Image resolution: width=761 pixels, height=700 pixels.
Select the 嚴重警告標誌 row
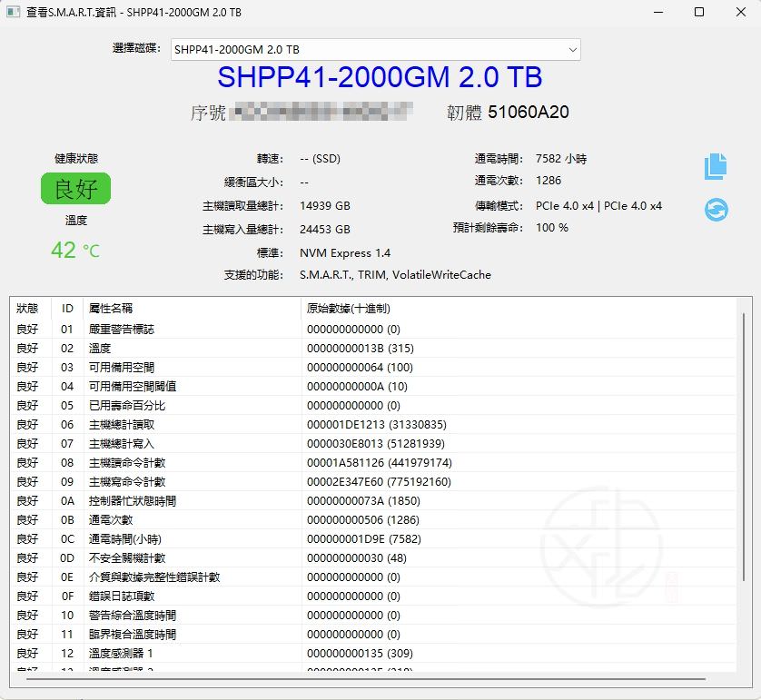372,330
